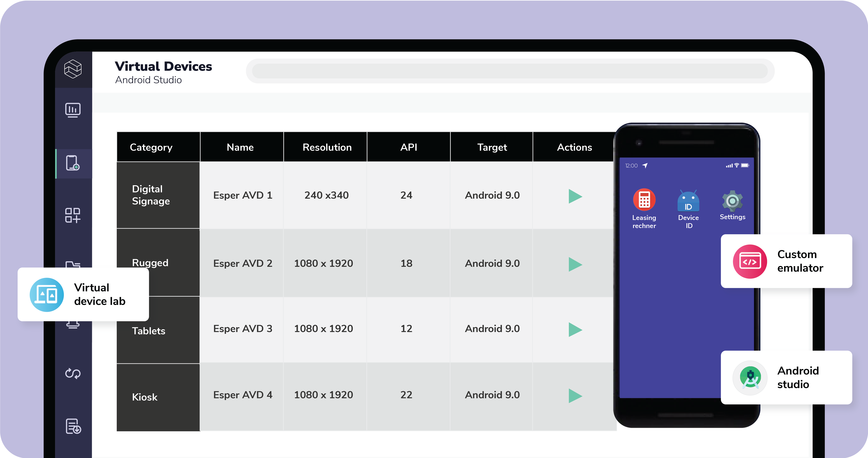Screen dimensions: 868x458
Task: Click the API column header
Action: pyautogui.click(x=408, y=147)
